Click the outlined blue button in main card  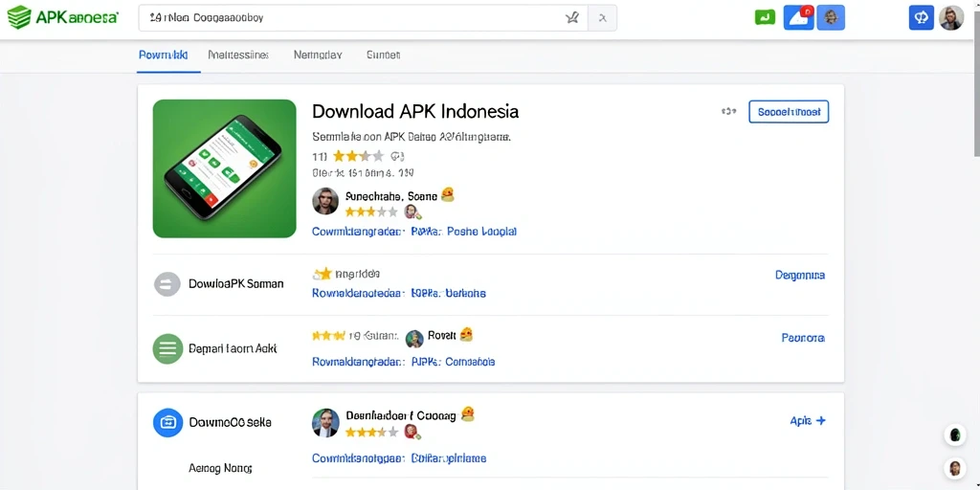[789, 112]
